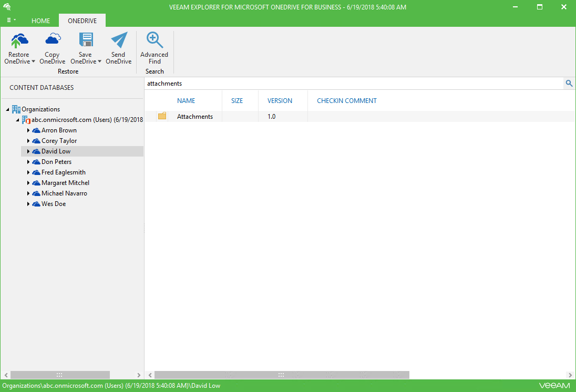The width and height of the screenshot is (576, 392).
Task: Click the Organizations building icon
Action: coord(16,109)
